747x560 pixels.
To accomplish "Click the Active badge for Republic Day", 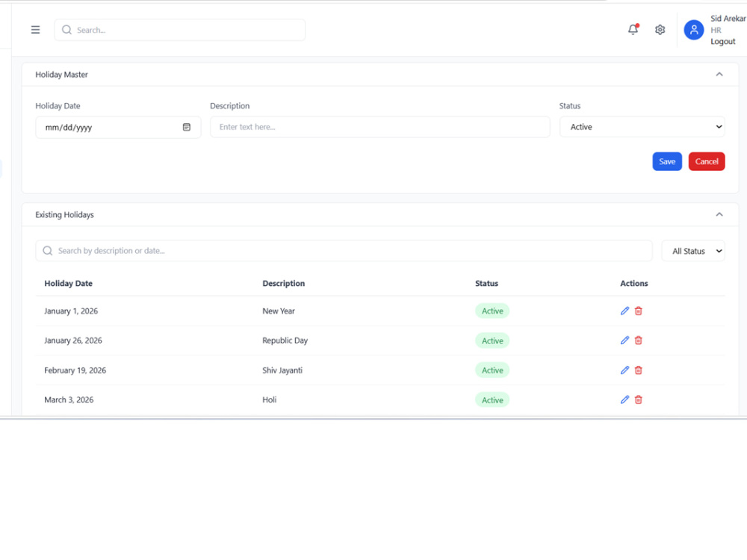I will (x=492, y=340).
